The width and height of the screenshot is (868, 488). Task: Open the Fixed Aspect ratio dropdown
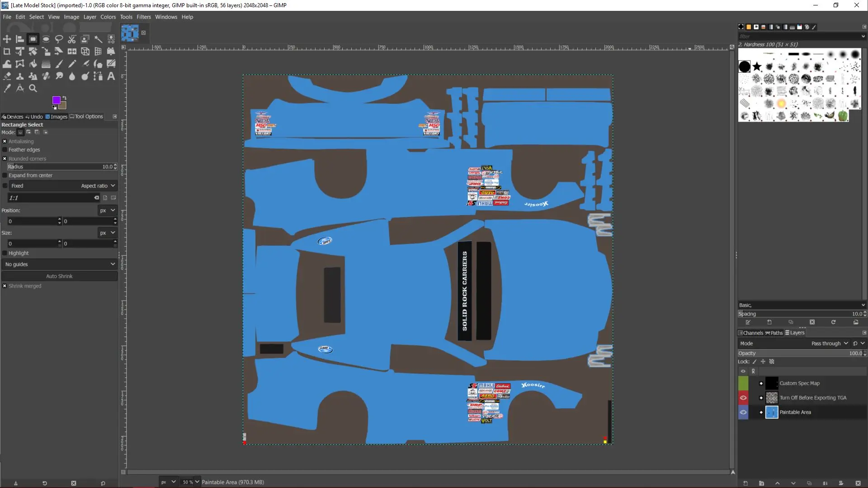pos(98,186)
